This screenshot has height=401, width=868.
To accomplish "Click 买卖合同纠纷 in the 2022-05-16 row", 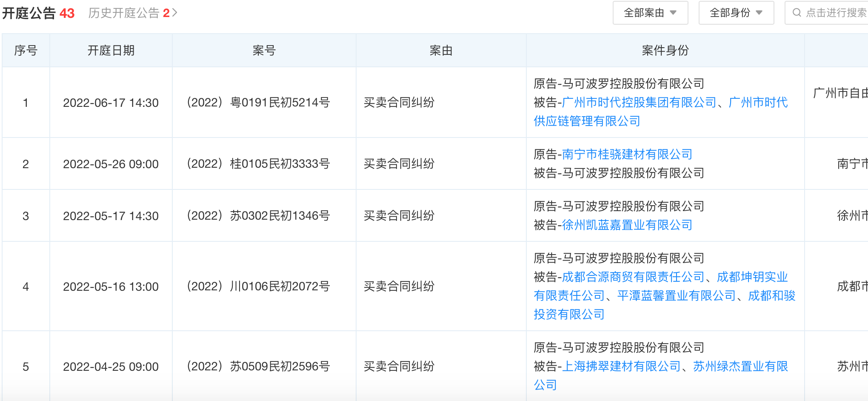I will coord(399,286).
